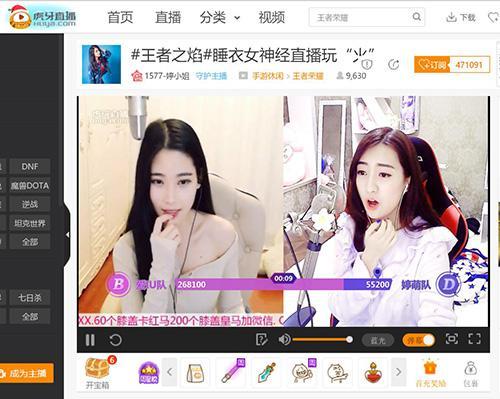Open the orange first-recharge reward icon

pyautogui.click(x=430, y=374)
